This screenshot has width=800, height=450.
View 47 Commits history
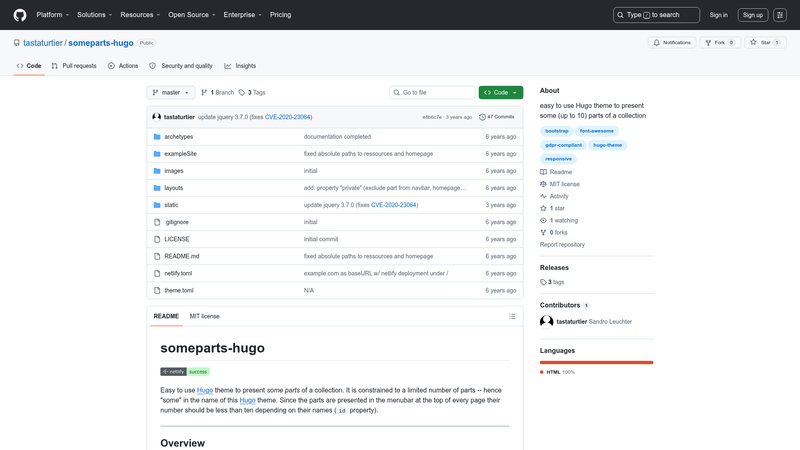[x=496, y=117]
